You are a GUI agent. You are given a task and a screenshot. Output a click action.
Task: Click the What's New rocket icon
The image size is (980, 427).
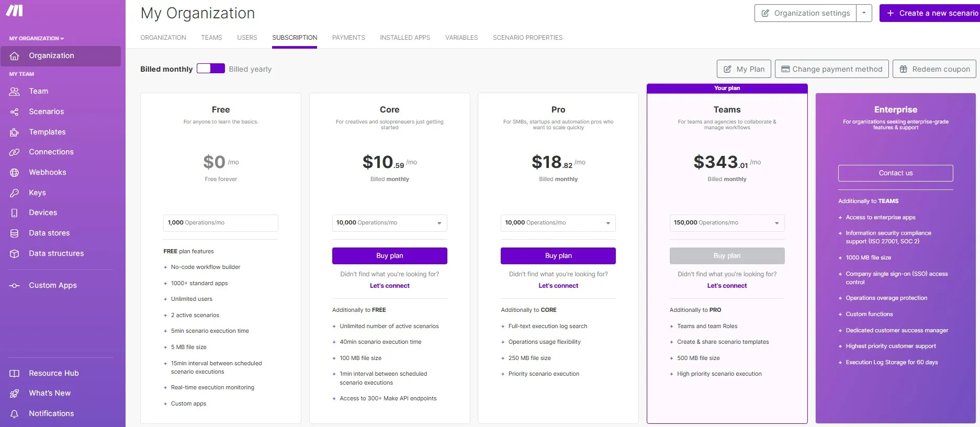[x=15, y=393]
